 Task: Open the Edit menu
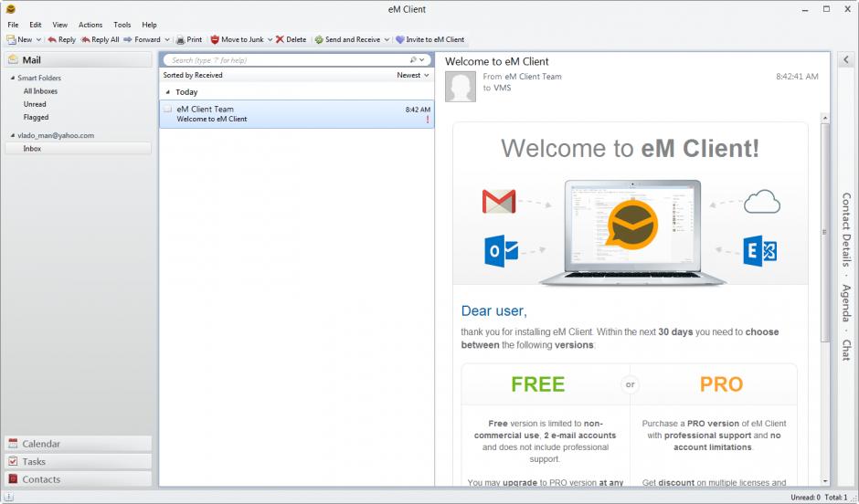[36, 25]
